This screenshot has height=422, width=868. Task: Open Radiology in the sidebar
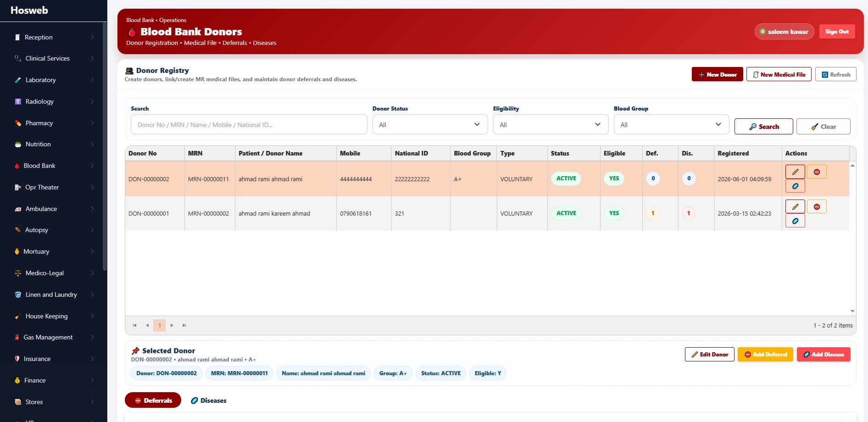54,101
